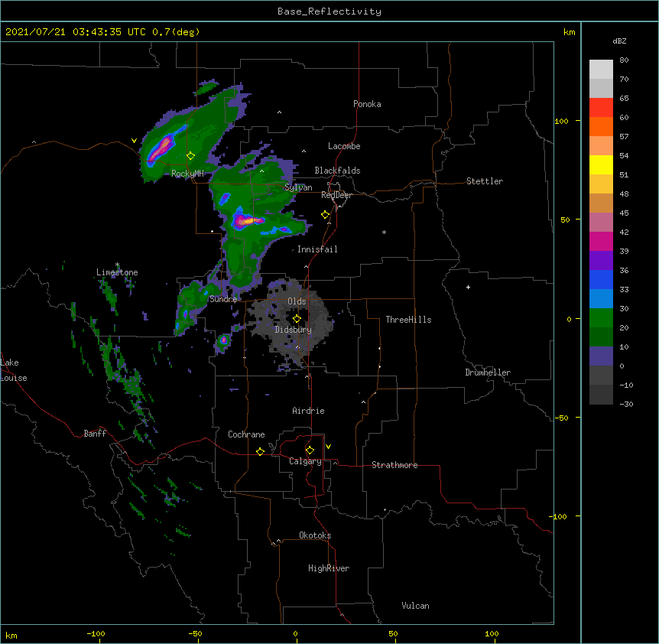Image resolution: width=659 pixels, height=644 pixels.
Task: Click the Cochrane town label
Action: (246, 434)
